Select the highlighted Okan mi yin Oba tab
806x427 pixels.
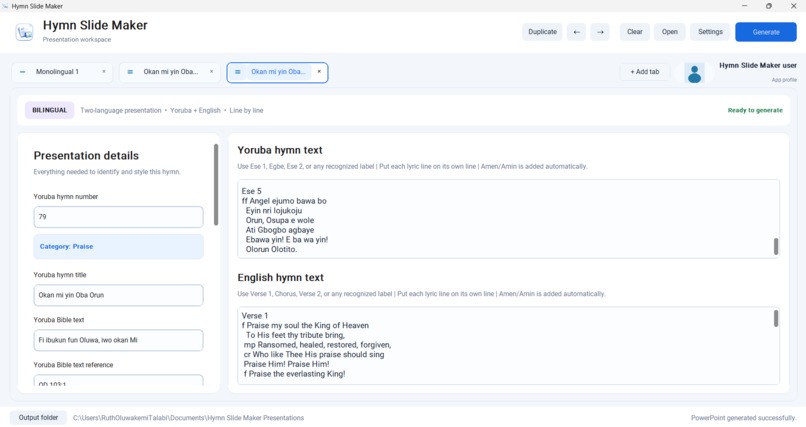278,72
